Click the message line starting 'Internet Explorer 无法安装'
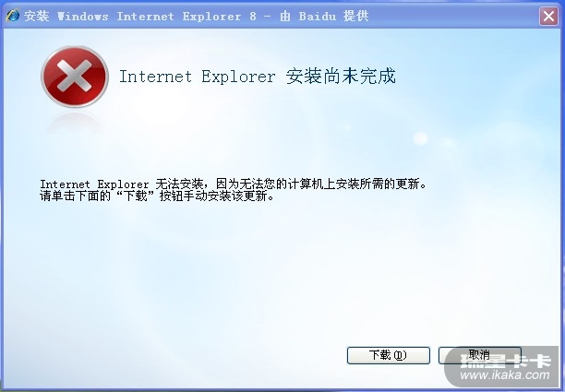 coord(234,184)
